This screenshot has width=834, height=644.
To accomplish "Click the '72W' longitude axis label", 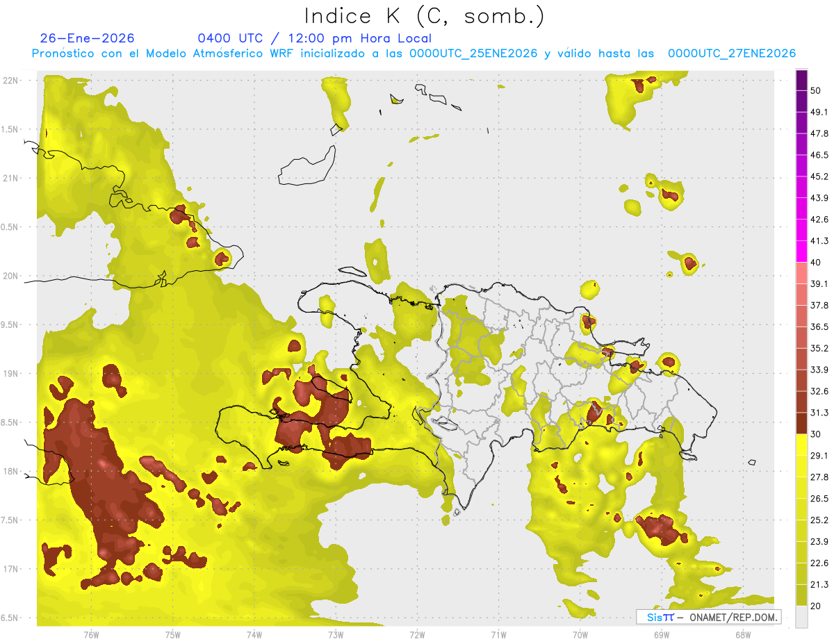I will pyautogui.click(x=417, y=635).
